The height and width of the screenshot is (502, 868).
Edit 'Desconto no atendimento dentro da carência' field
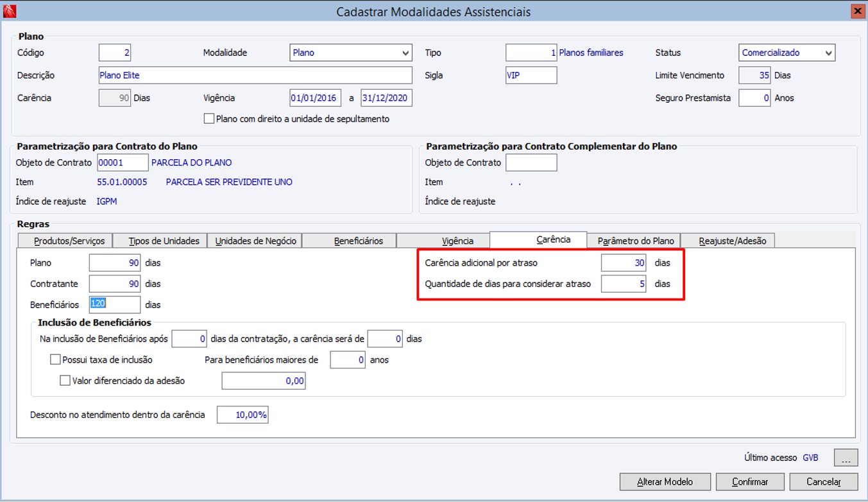pos(243,415)
